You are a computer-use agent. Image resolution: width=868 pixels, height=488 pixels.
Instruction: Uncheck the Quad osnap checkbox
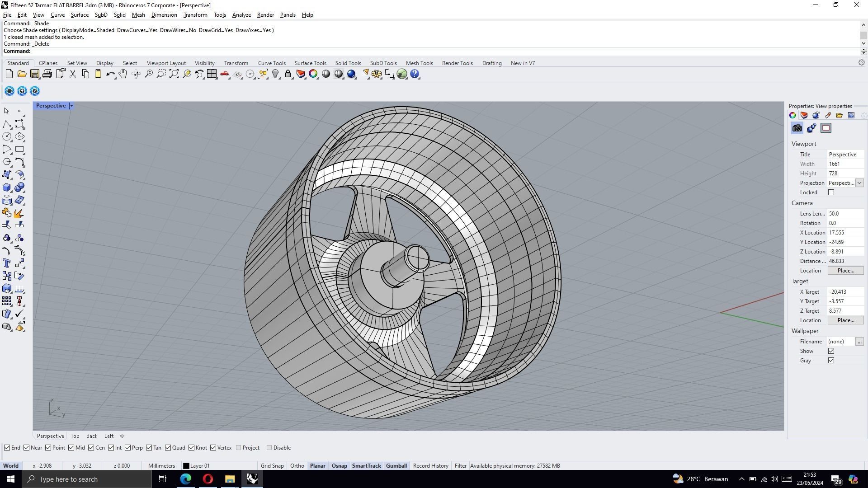pyautogui.click(x=168, y=448)
